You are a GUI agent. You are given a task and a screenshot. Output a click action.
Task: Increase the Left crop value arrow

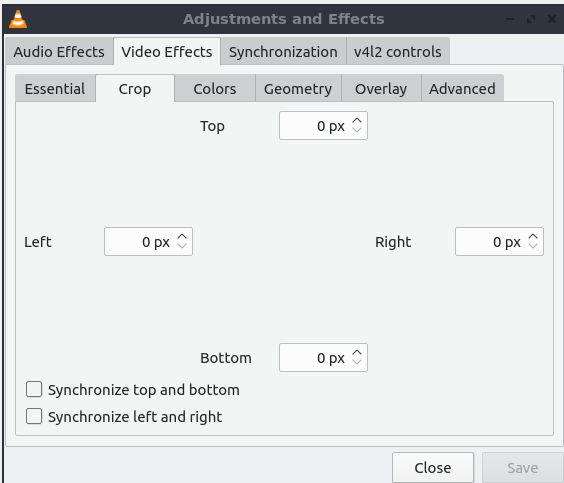coord(182,237)
